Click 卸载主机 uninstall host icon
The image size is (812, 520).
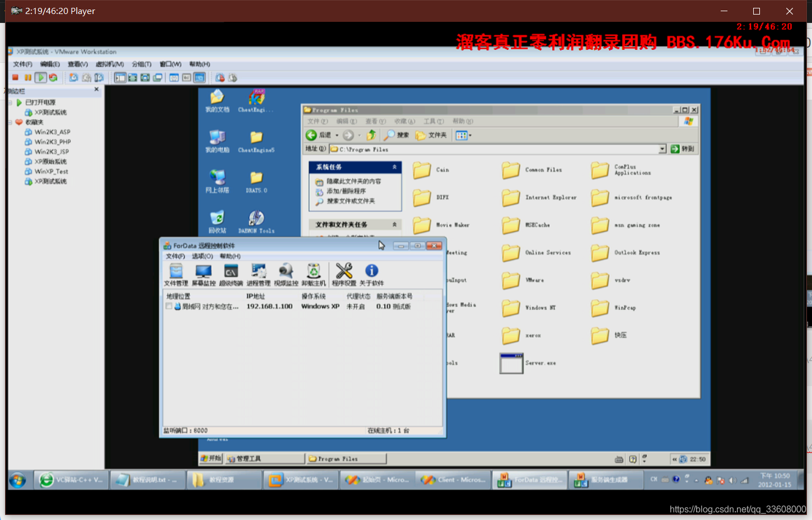(314, 275)
